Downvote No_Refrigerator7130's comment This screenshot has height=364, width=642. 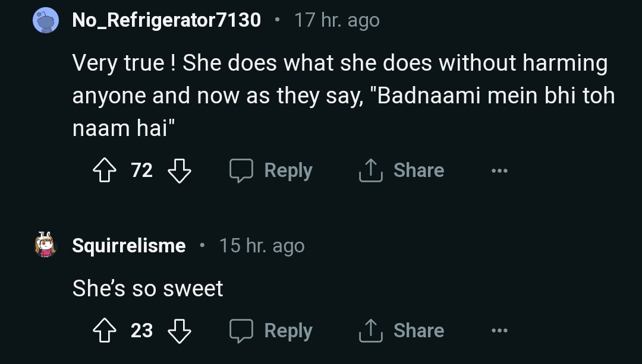(180, 171)
